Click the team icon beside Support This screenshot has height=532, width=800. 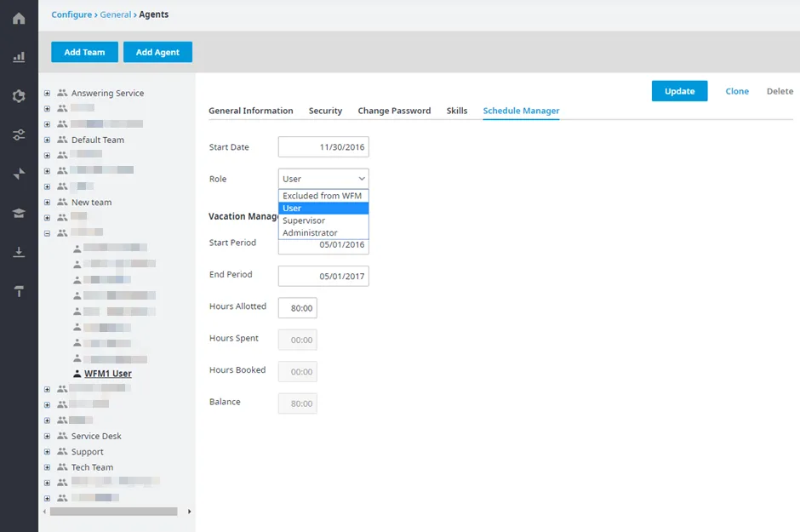(62, 451)
